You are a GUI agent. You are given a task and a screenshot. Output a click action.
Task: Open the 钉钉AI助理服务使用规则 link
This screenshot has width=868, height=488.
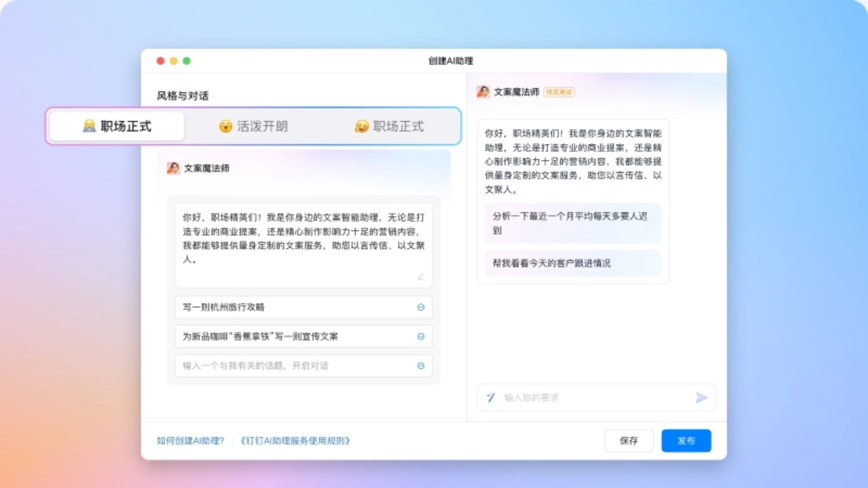295,441
